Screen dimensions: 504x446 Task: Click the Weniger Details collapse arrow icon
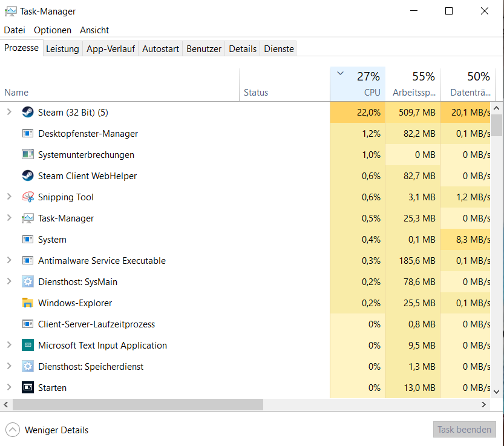tap(13, 430)
